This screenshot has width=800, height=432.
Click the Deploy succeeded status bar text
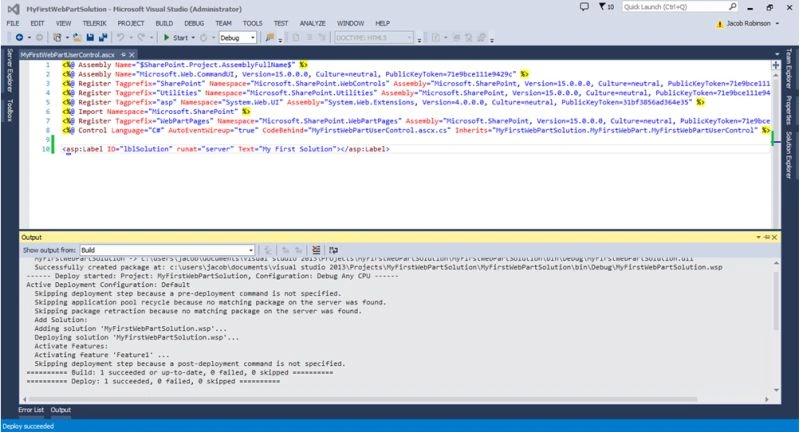tap(28, 426)
